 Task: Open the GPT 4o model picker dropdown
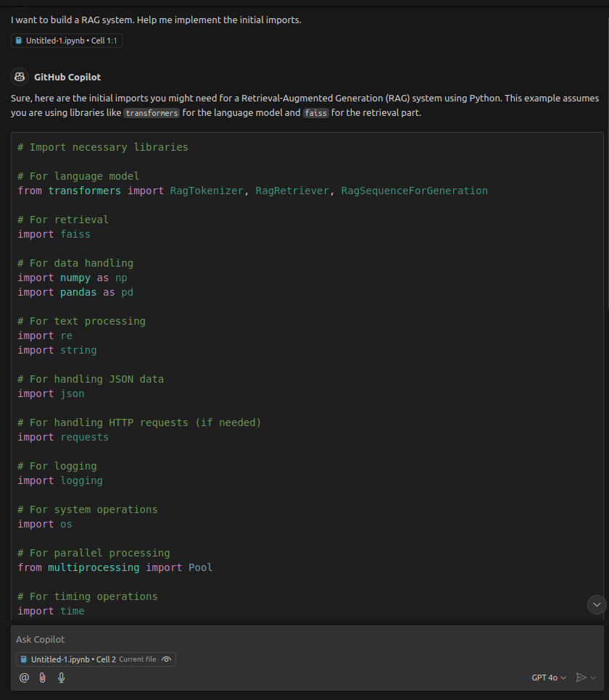coord(549,678)
